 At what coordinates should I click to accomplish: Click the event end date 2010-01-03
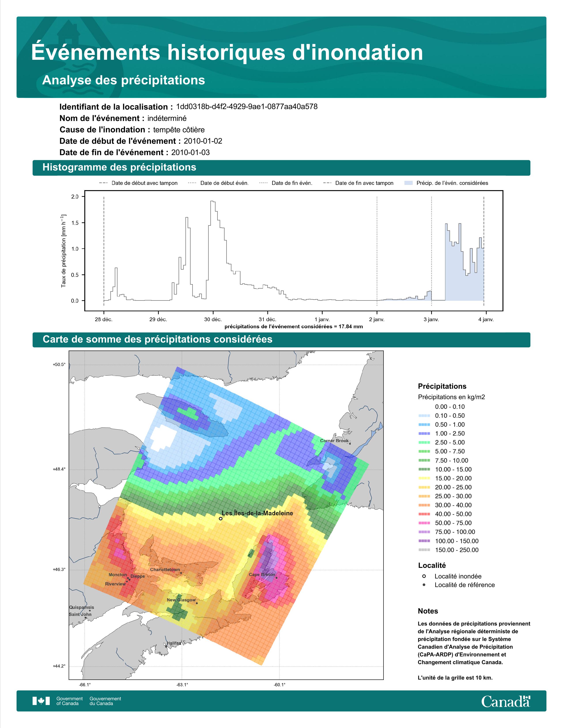pos(191,152)
